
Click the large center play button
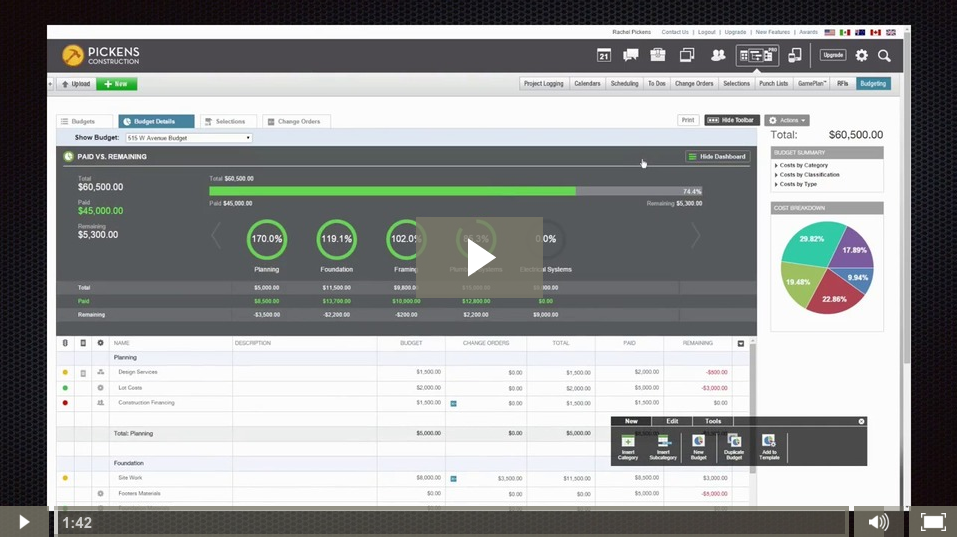(479, 258)
